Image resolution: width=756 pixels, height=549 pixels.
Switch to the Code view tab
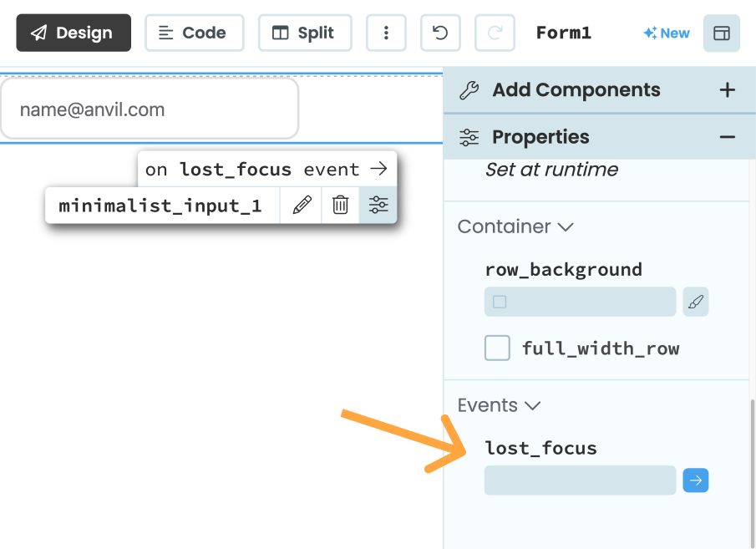pos(194,33)
